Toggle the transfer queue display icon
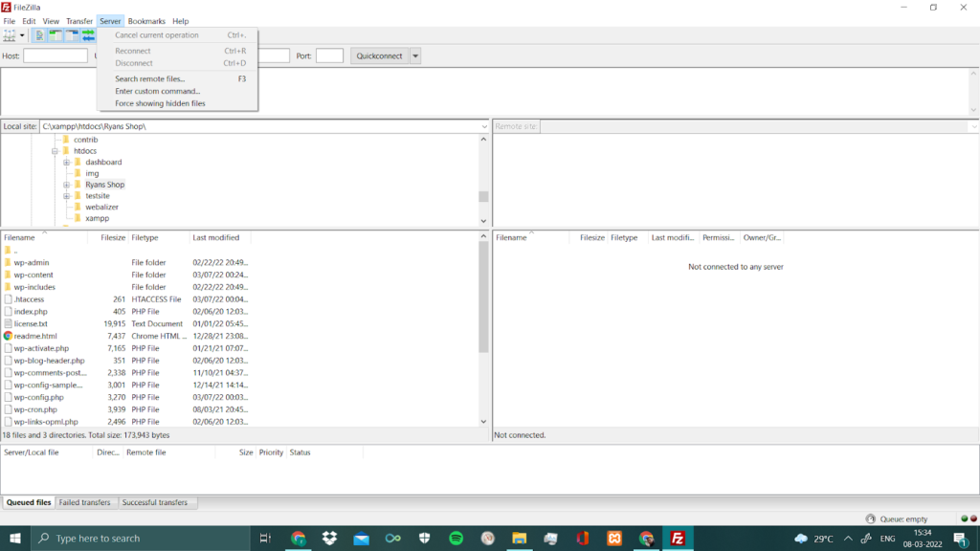980x551 pixels. coord(88,35)
